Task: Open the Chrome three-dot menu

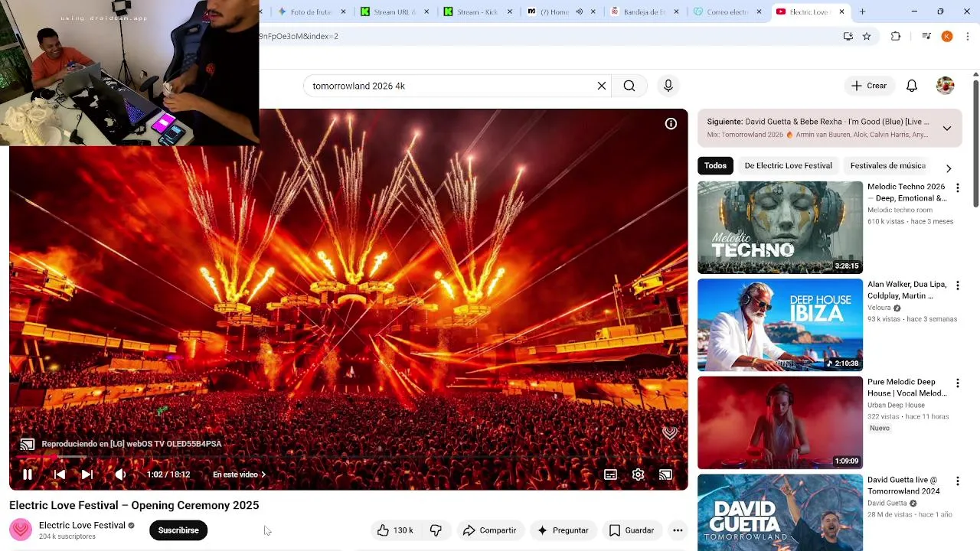Action: click(x=968, y=36)
